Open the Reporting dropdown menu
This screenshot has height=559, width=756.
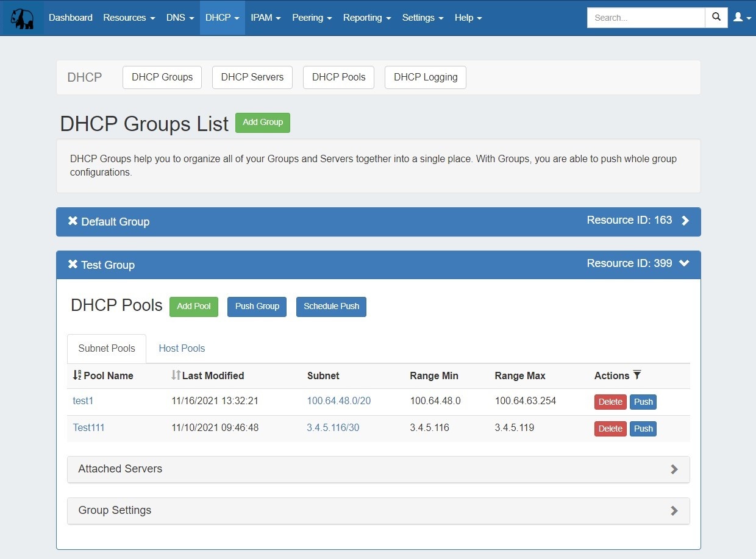[x=366, y=18]
